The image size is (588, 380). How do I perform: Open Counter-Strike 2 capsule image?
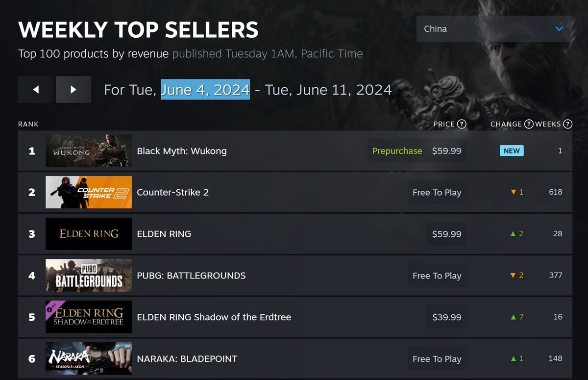pos(89,192)
